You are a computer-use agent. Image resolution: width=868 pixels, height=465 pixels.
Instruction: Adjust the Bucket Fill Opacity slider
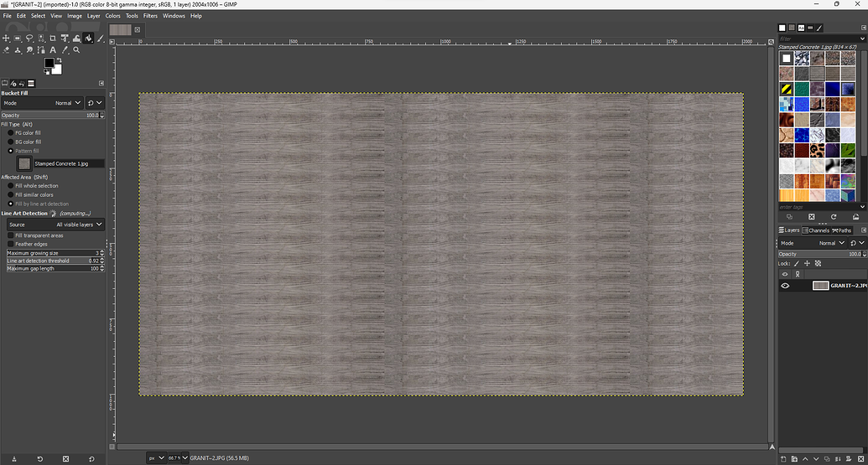pos(53,115)
